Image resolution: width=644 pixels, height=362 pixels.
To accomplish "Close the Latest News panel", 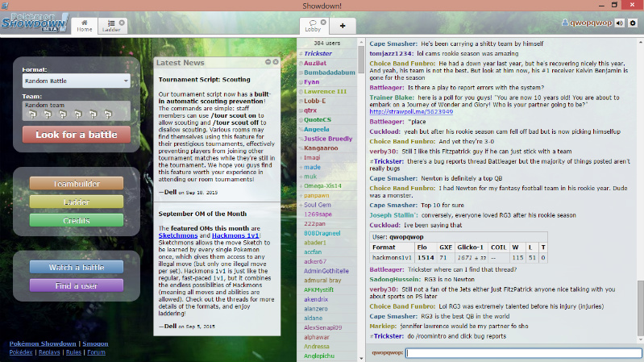I will [x=276, y=62].
